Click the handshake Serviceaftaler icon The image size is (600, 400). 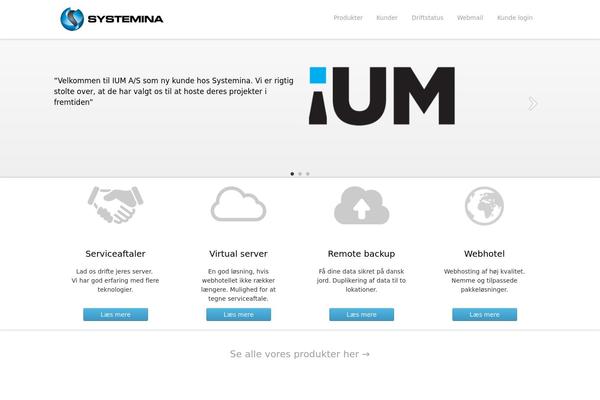tap(115, 205)
